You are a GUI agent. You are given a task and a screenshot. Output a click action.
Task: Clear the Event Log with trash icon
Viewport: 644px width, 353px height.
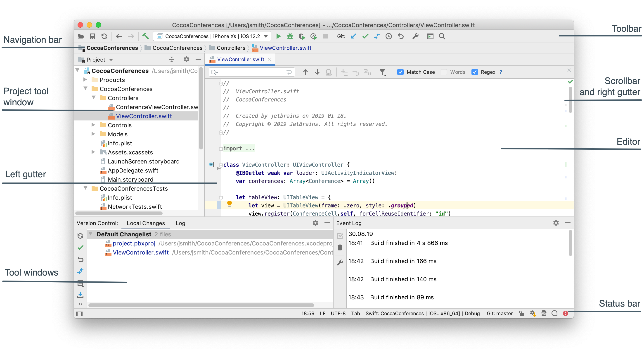(340, 247)
